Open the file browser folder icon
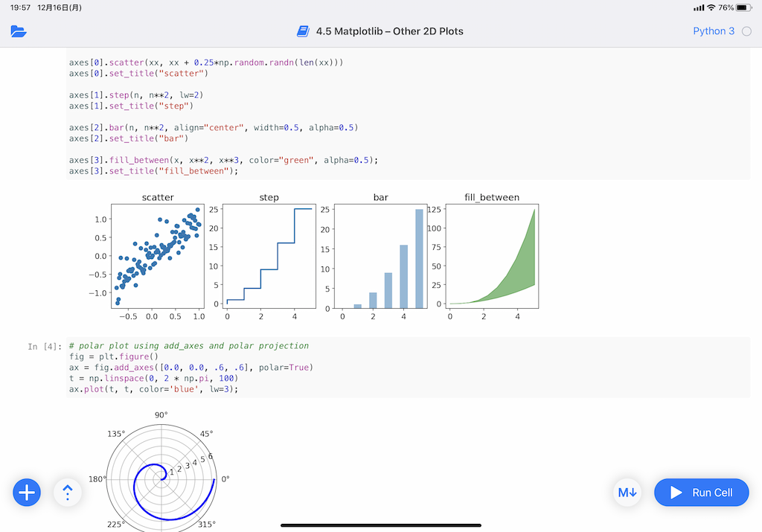The width and height of the screenshot is (762, 532). [19, 31]
